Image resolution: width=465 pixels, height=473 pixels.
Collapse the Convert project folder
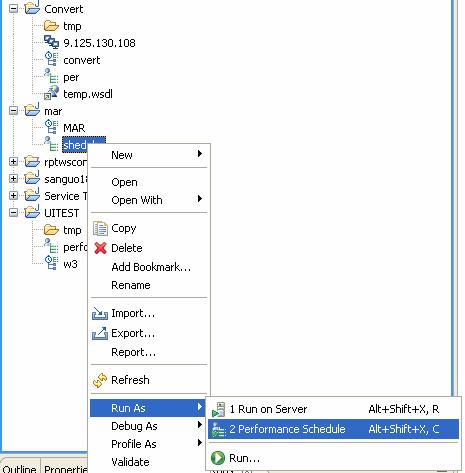pos(13,9)
